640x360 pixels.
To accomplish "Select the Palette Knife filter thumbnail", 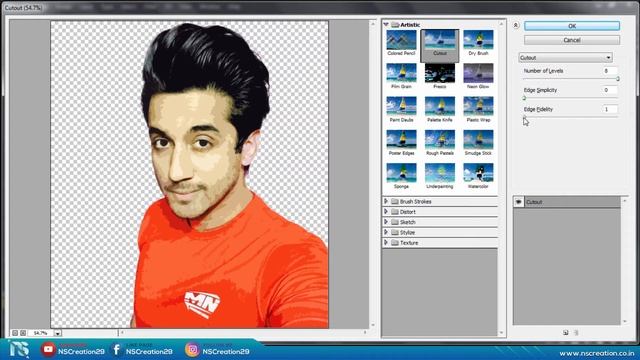I will [x=440, y=109].
